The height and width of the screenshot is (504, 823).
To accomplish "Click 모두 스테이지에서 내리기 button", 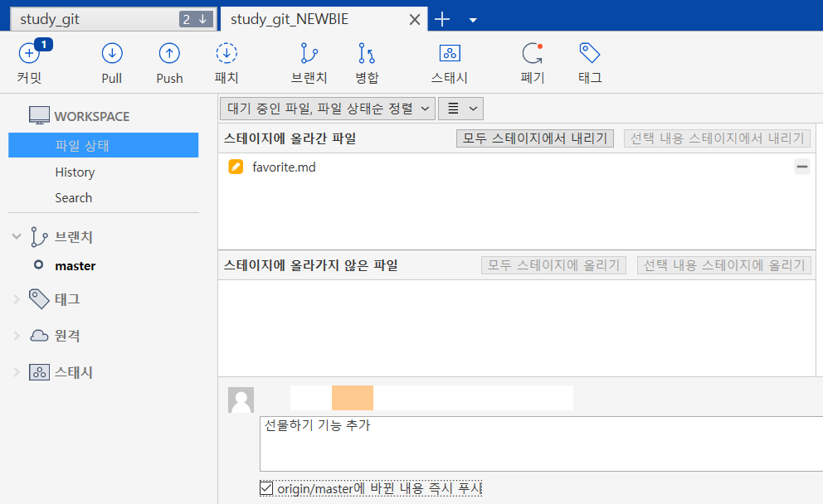I will pyautogui.click(x=535, y=138).
